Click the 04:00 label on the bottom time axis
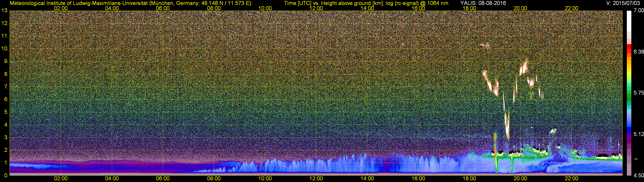Screen dimensions: 644x182 tap(112, 179)
